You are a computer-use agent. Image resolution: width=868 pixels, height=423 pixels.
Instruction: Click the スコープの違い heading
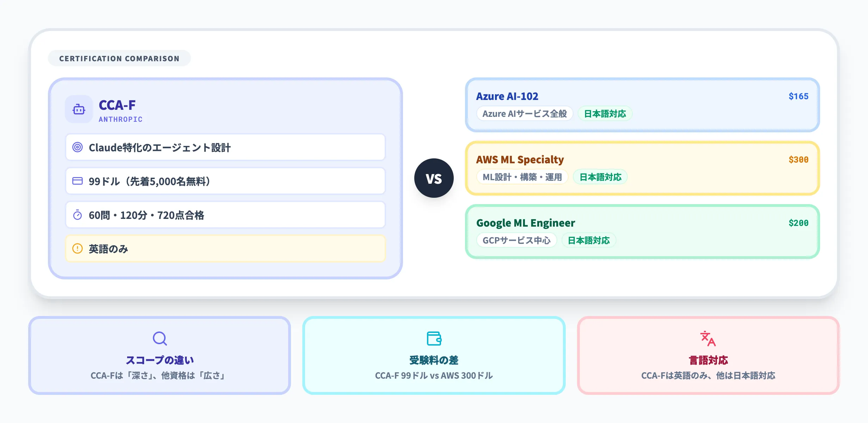pyautogui.click(x=160, y=360)
